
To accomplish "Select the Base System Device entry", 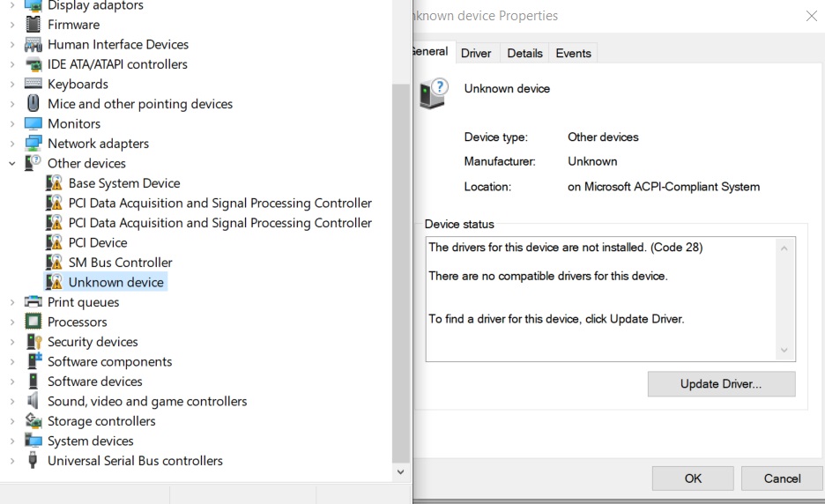I will click(124, 183).
